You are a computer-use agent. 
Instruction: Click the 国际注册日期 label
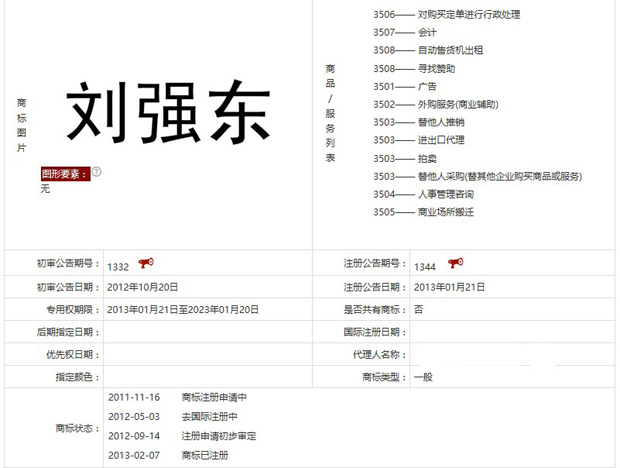[x=375, y=332]
